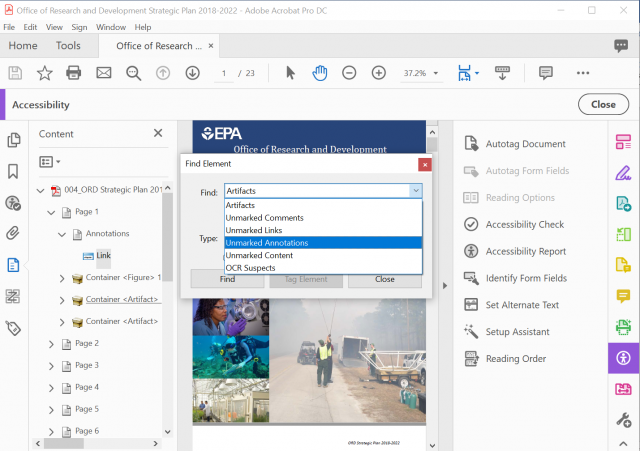Click the Email envelope icon

point(103,73)
